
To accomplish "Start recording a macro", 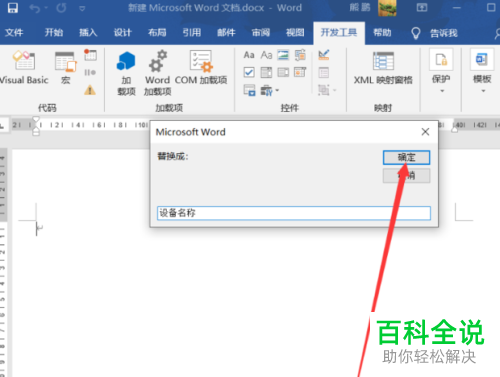I will point(90,55).
